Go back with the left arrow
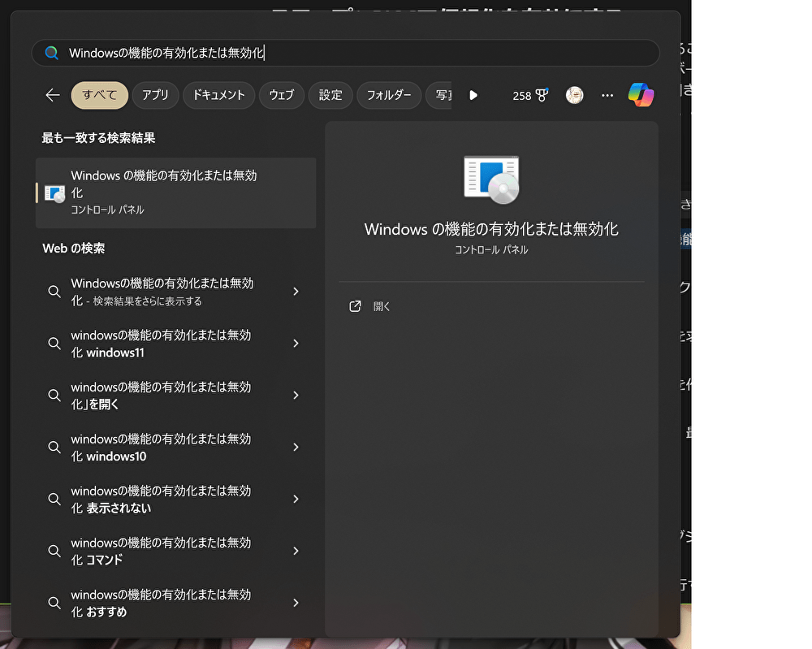The width and height of the screenshot is (812, 649). click(52, 95)
